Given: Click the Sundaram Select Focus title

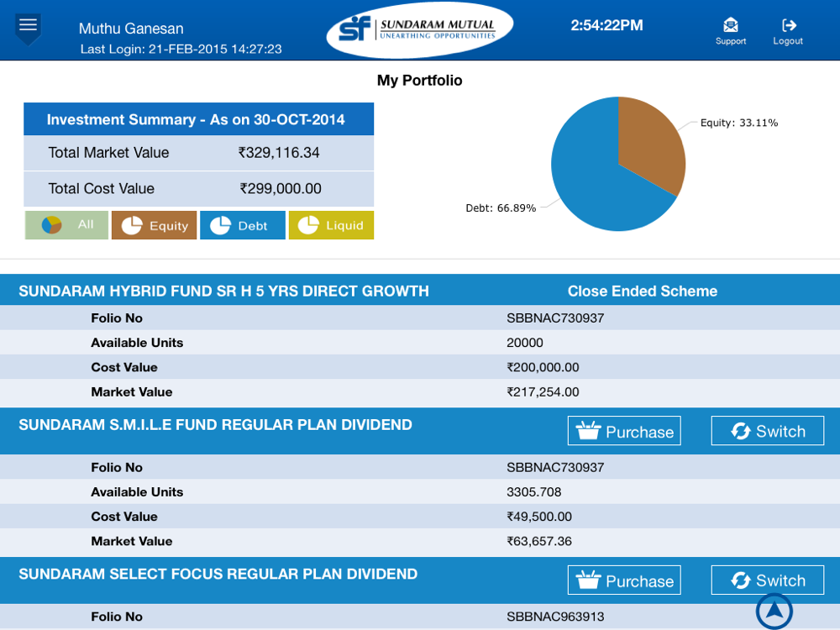Looking at the screenshot, I should click(x=218, y=574).
